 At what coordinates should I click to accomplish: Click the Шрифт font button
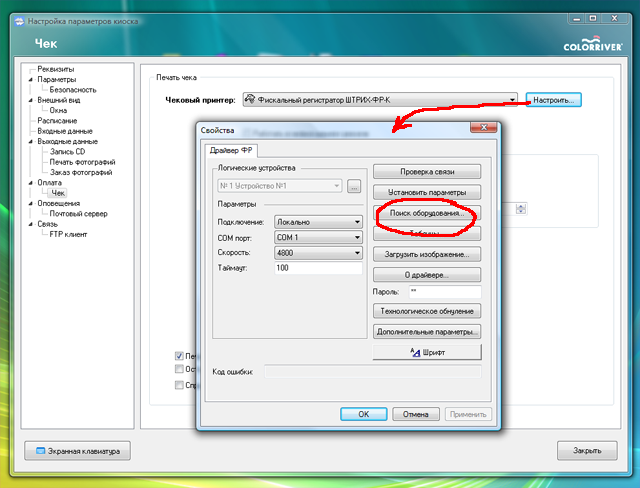click(427, 353)
